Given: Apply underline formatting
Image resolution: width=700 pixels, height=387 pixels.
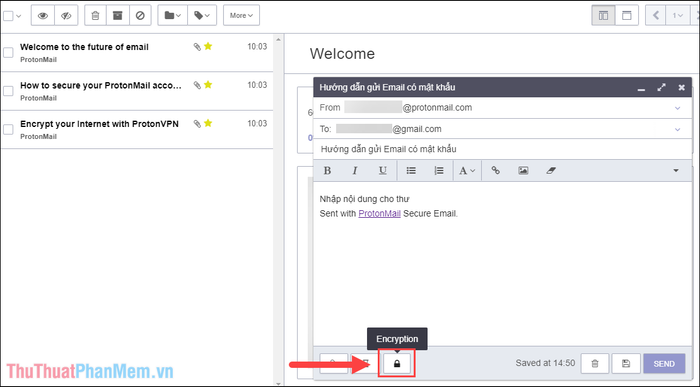Looking at the screenshot, I should pyautogui.click(x=383, y=171).
